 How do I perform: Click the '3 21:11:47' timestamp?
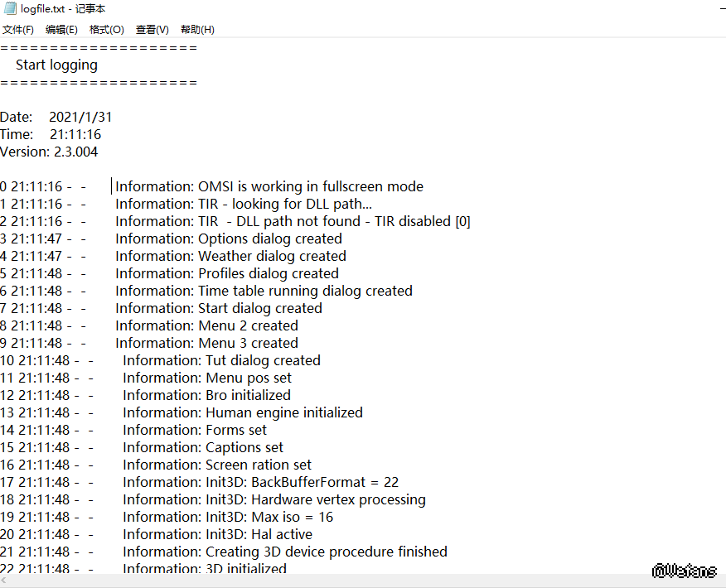(31, 239)
